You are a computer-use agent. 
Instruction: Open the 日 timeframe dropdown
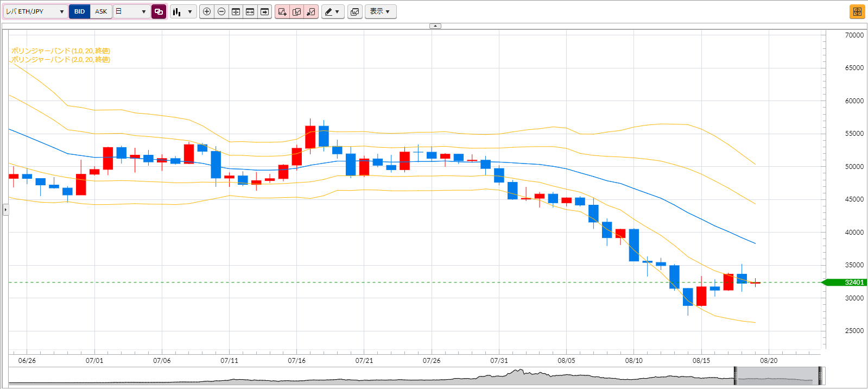point(132,11)
